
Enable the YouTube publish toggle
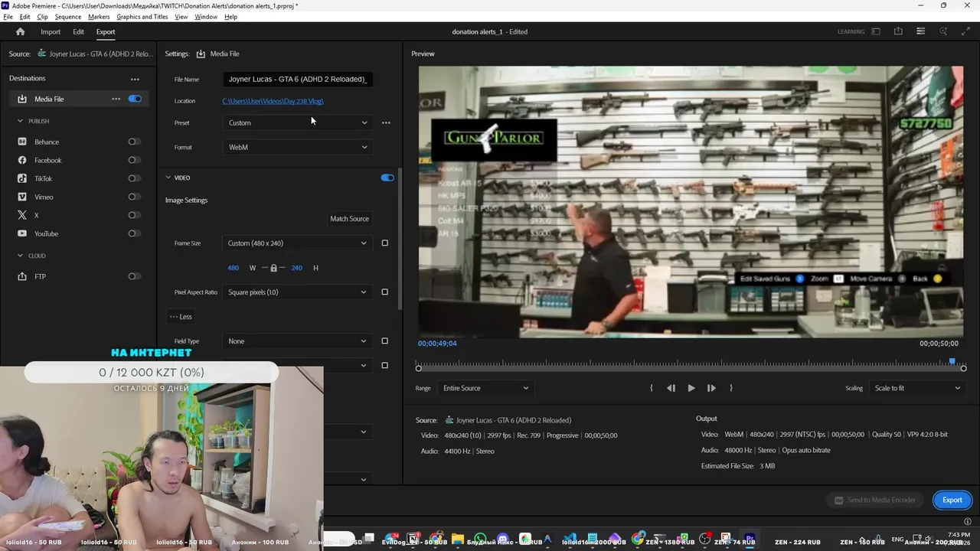click(x=134, y=233)
